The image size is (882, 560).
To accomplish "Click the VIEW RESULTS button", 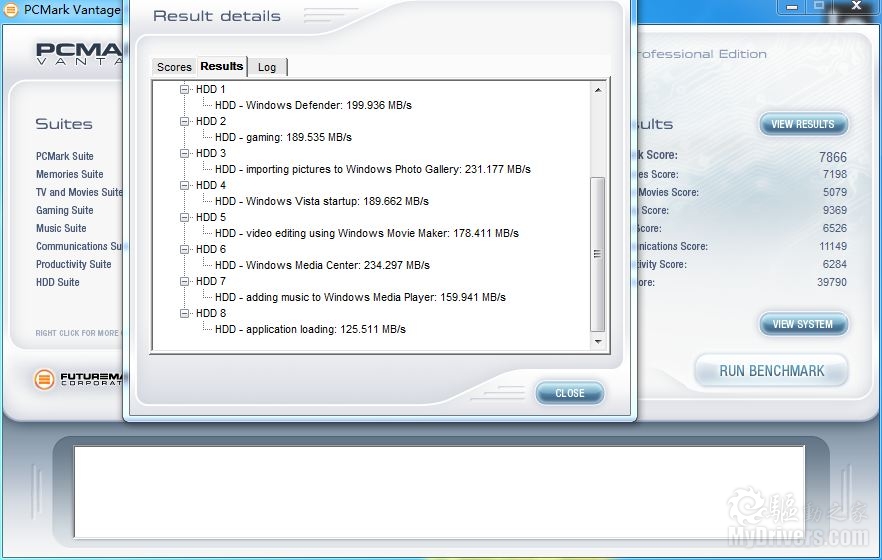I will tap(802, 125).
